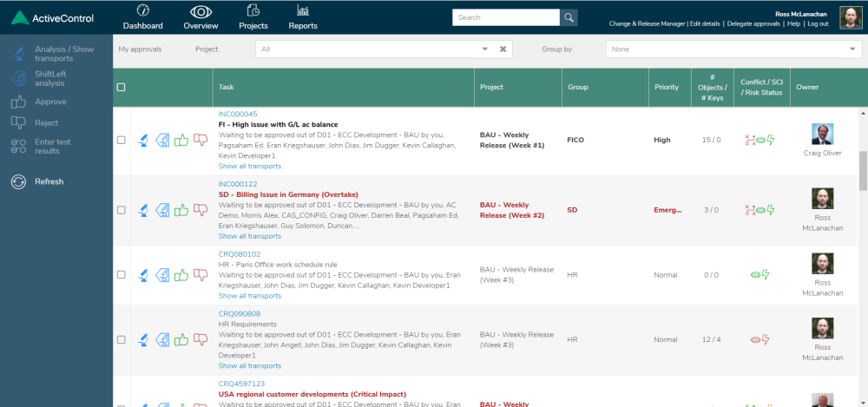This screenshot has width=868, height=407.
Task: Select Analysis / Show transports in the sidebar
Action: tap(56, 54)
